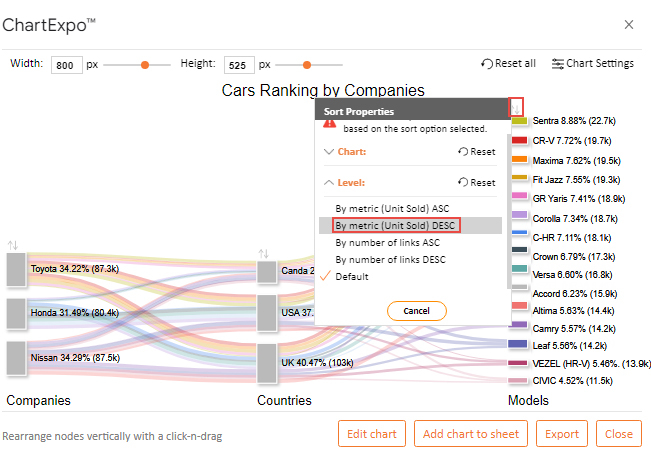This screenshot has width=651, height=464.
Task: Click Edit chart button
Action: pyautogui.click(x=372, y=434)
